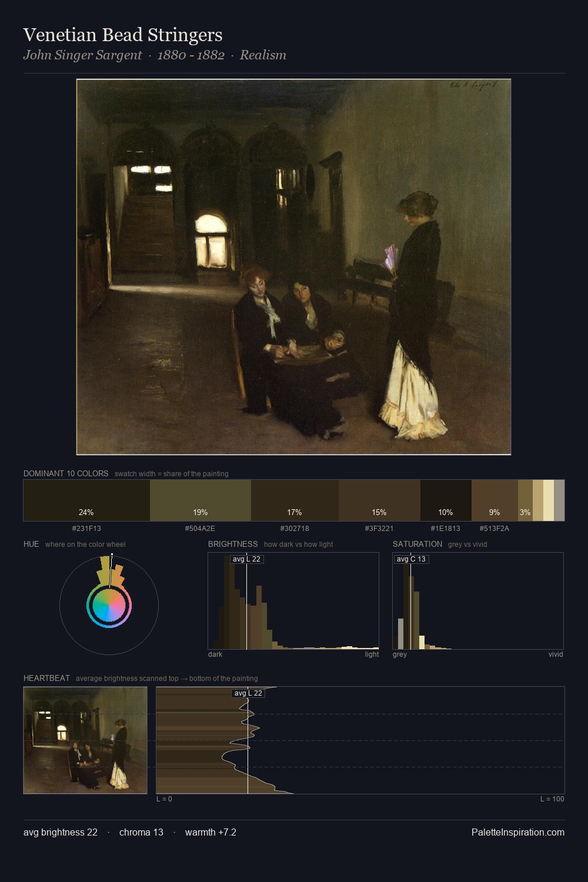Select the near-black swatch labeled 10%

pyautogui.click(x=446, y=500)
